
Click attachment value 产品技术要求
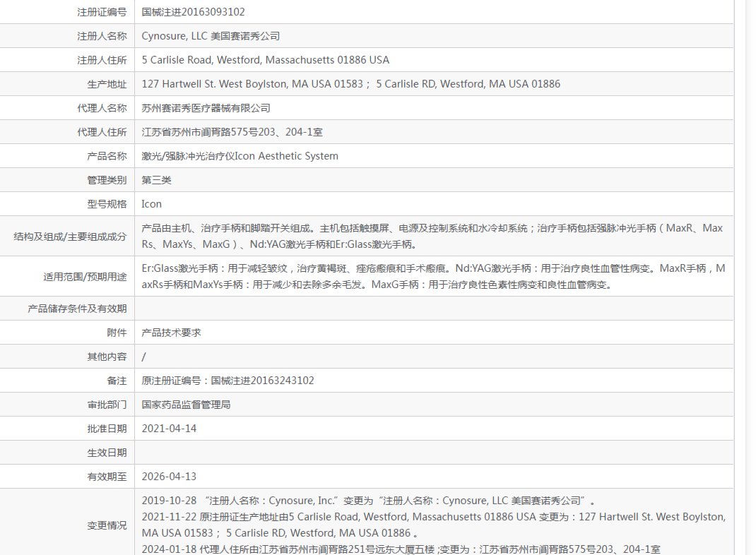pyautogui.click(x=171, y=333)
